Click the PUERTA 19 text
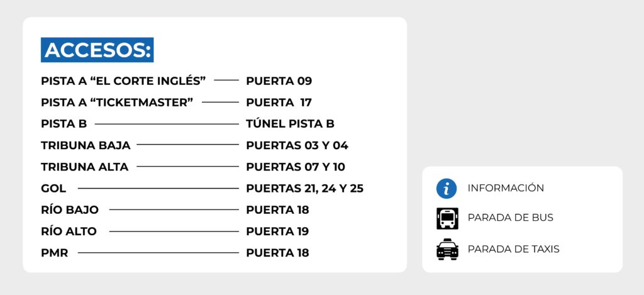 277,231
